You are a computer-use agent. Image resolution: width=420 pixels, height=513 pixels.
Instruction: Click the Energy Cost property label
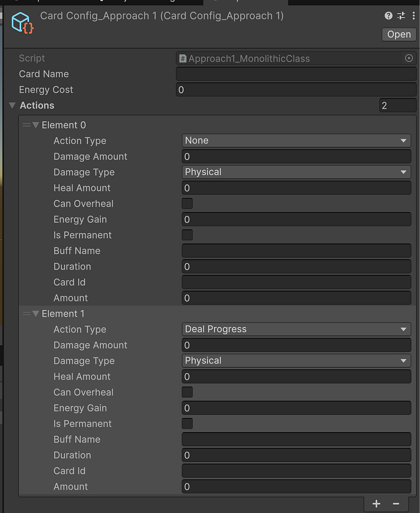[x=46, y=90]
